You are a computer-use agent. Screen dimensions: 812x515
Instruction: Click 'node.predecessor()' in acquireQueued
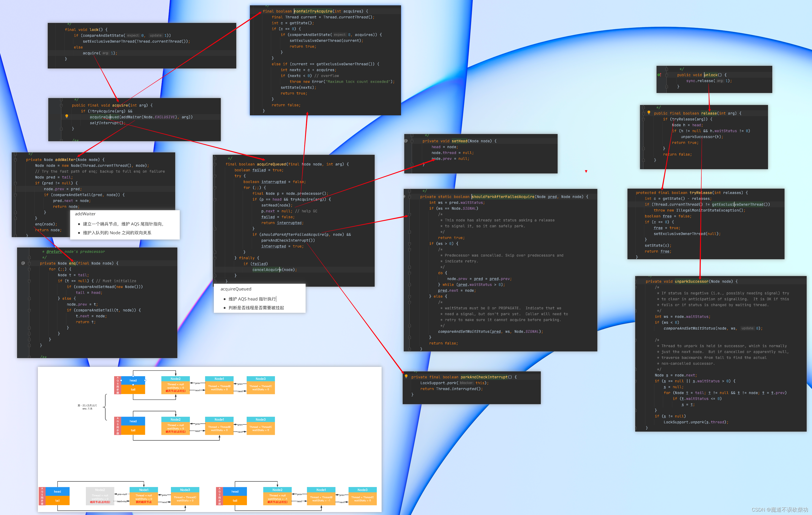pyautogui.click(x=306, y=194)
